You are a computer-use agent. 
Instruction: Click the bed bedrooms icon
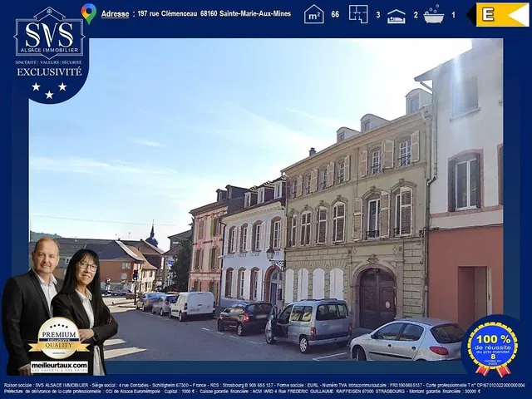(x=397, y=15)
